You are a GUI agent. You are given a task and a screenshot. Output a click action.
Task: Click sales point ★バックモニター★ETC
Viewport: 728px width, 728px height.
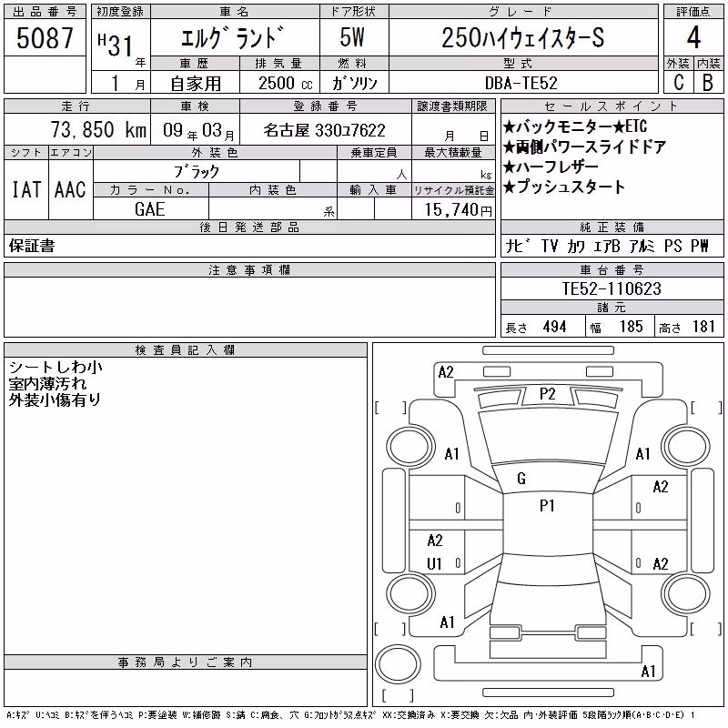575,126
